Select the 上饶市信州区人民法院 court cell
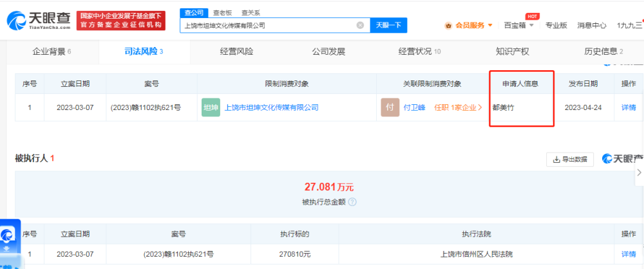 (x=476, y=254)
